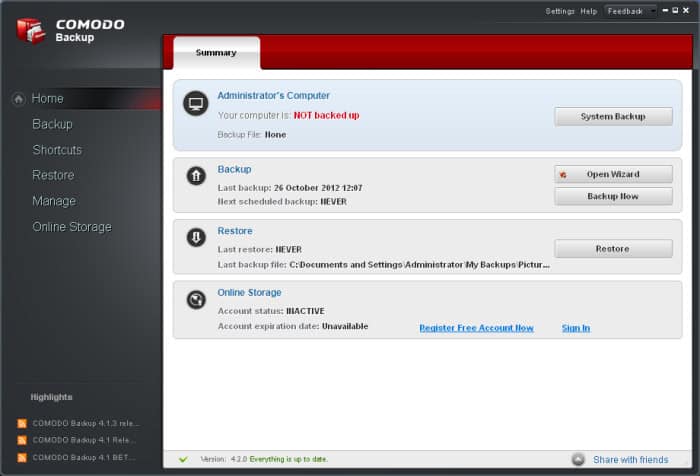
Task: Select the Summary tab
Action: point(216,53)
